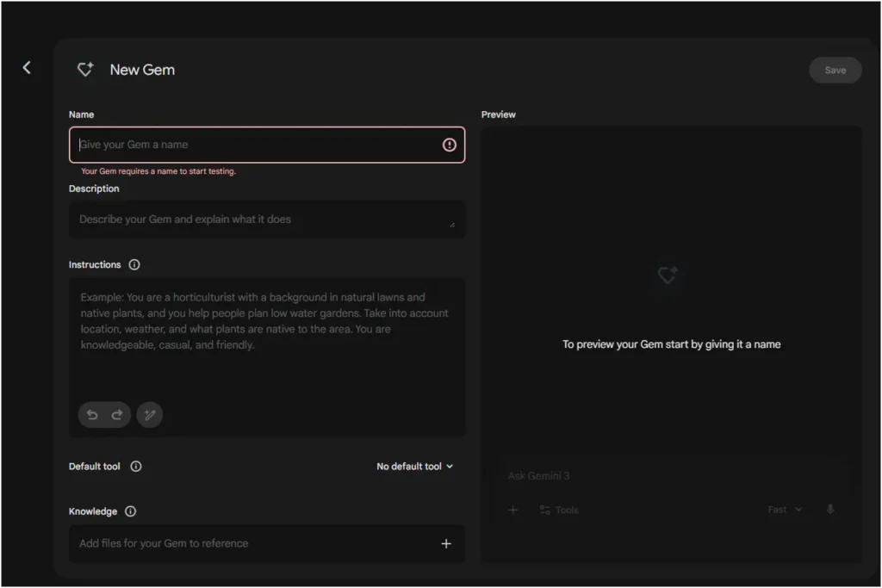Open the No default tool dropdown
882x588 pixels.
click(414, 466)
